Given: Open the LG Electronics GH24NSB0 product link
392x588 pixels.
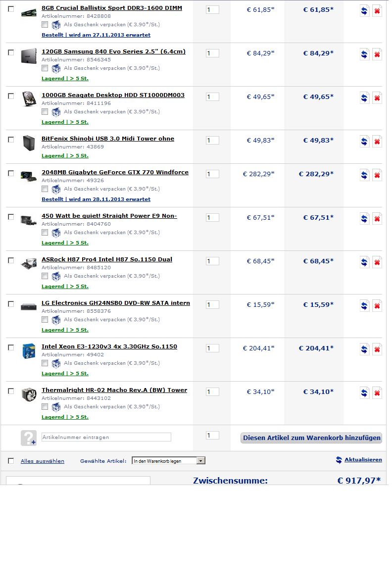Looking at the screenshot, I should (x=115, y=303).
